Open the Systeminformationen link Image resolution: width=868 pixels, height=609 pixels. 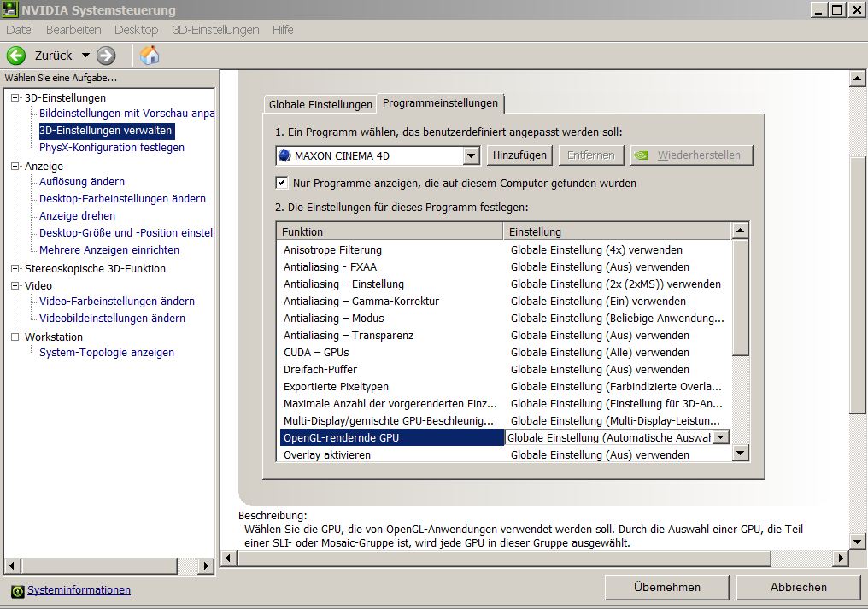pos(79,590)
